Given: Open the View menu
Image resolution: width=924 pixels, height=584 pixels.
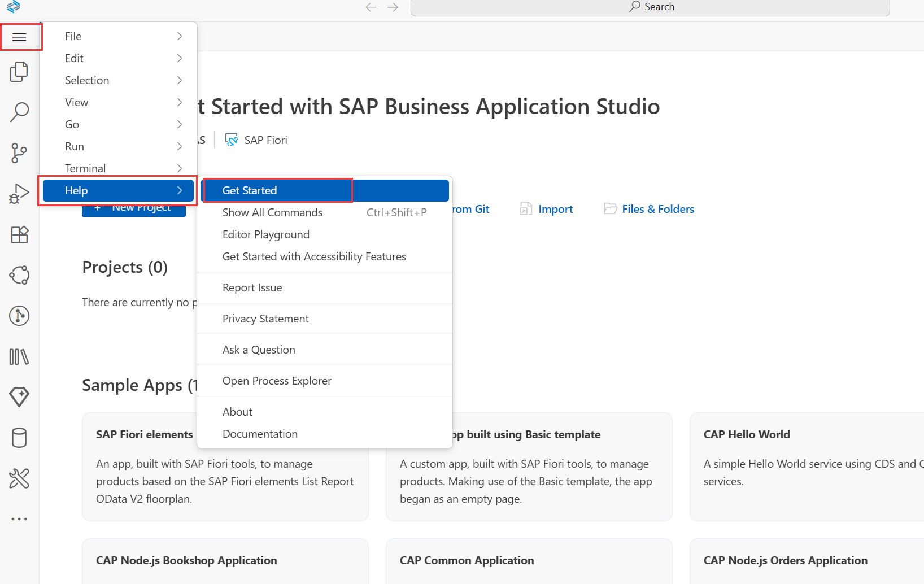Looking at the screenshot, I should click(x=118, y=102).
